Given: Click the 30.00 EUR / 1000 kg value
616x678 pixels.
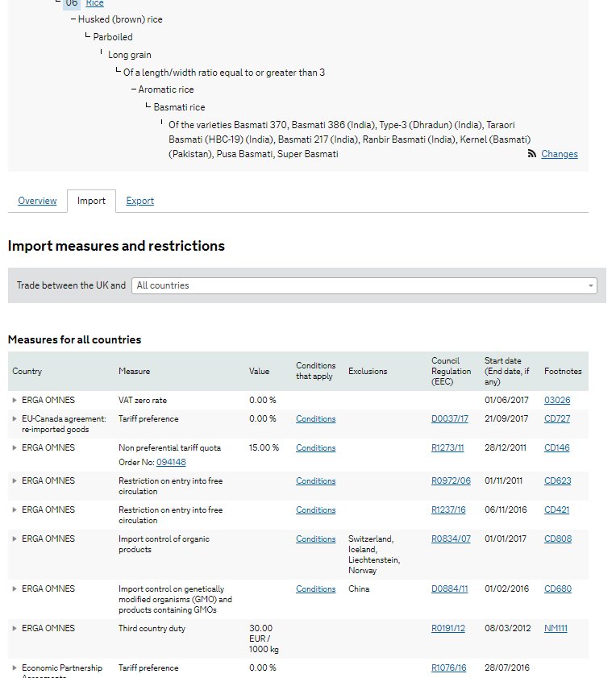Looking at the screenshot, I should [x=264, y=638].
